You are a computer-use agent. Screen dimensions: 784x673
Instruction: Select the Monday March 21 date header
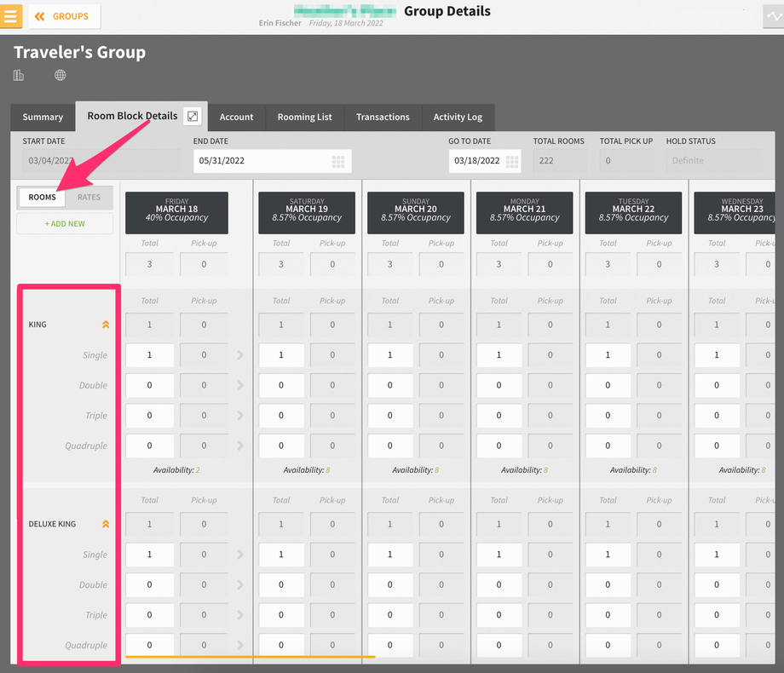tap(524, 212)
